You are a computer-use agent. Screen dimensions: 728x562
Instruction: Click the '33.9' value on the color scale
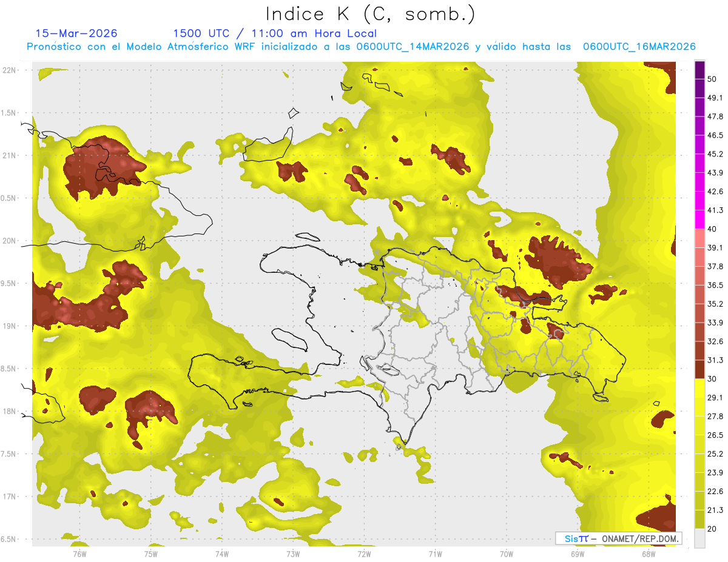(x=715, y=323)
